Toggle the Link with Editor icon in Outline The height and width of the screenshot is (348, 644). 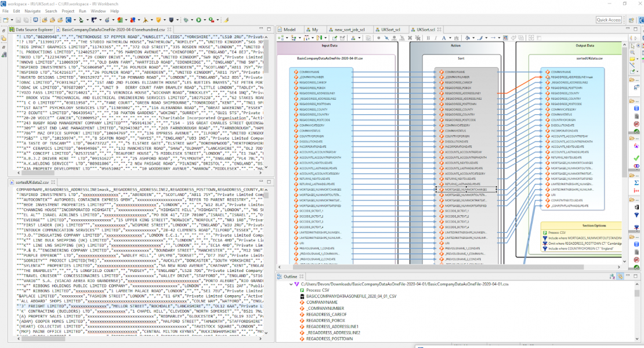pyautogui.click(x=620, y=276)
